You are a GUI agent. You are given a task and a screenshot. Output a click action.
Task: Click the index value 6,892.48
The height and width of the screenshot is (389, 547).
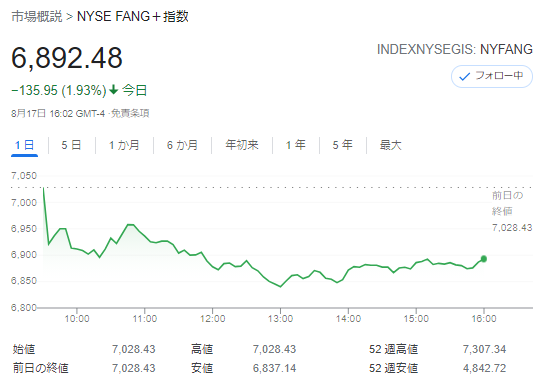pos(67,58)
